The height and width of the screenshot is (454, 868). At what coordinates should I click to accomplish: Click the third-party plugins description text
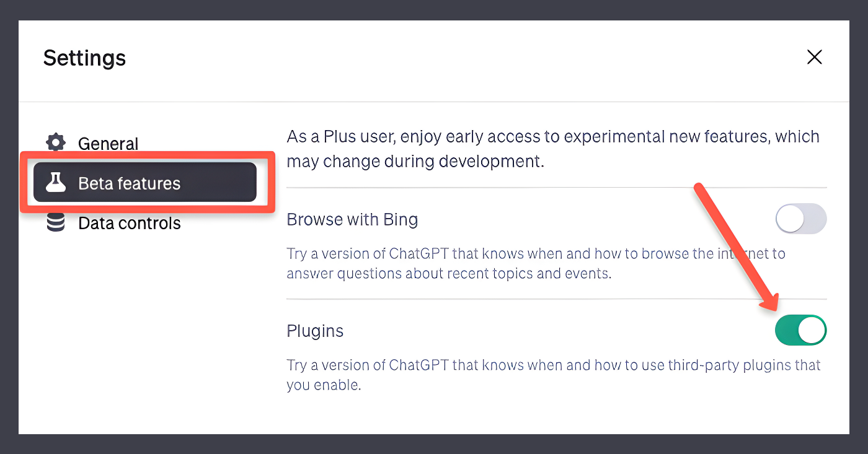point(554,375)
